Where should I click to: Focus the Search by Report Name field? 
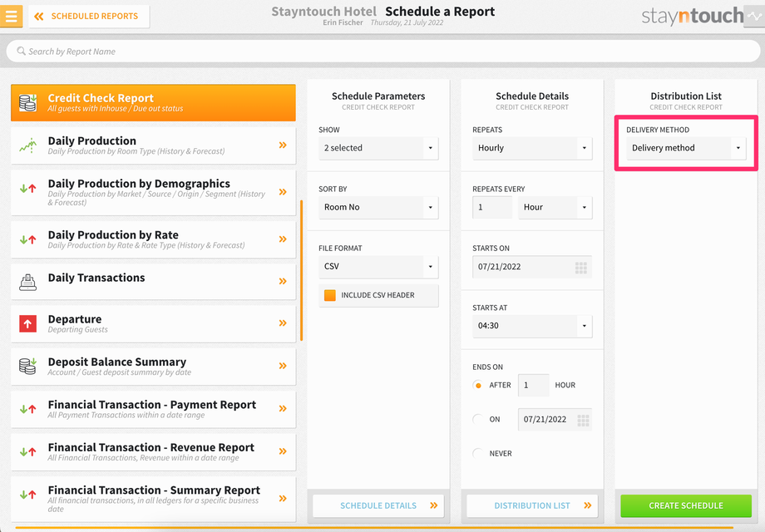click(x=383, y=52)
